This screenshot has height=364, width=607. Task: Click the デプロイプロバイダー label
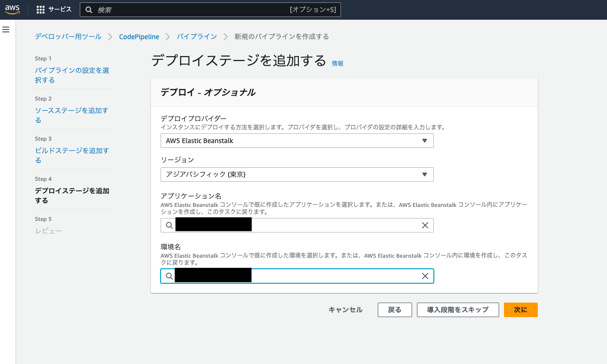193,119
